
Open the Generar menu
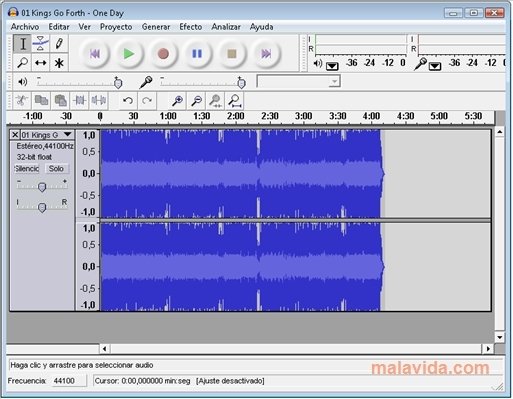click(x=156, y=27)
